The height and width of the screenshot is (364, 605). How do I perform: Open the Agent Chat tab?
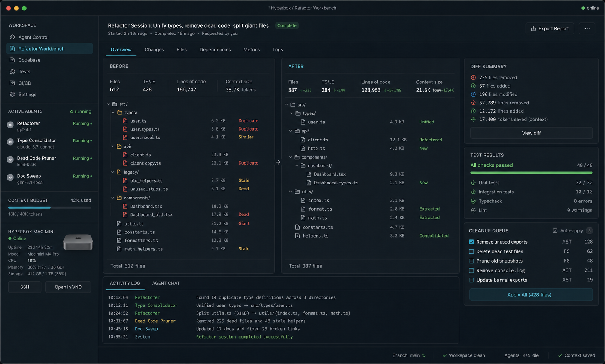tap(166, 283)
